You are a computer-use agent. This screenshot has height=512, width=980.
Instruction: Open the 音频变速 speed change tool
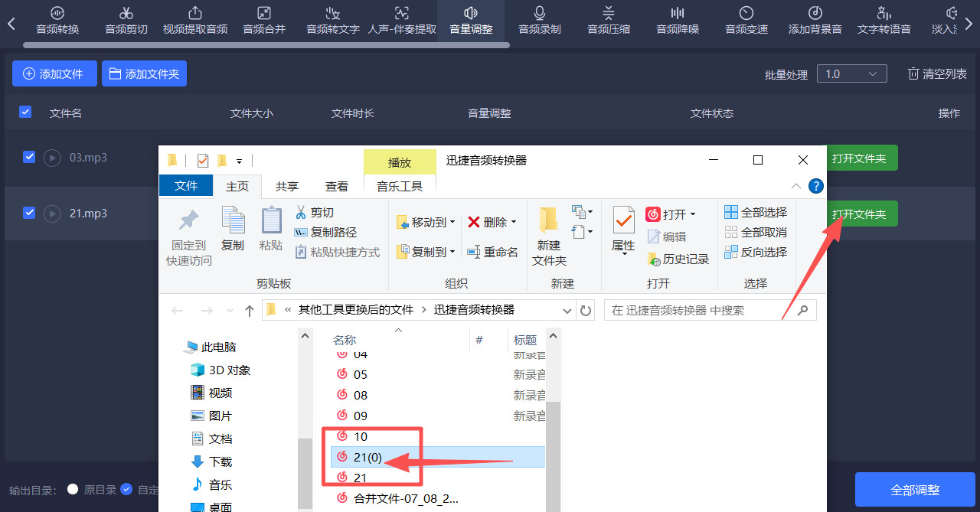point(746,21)
